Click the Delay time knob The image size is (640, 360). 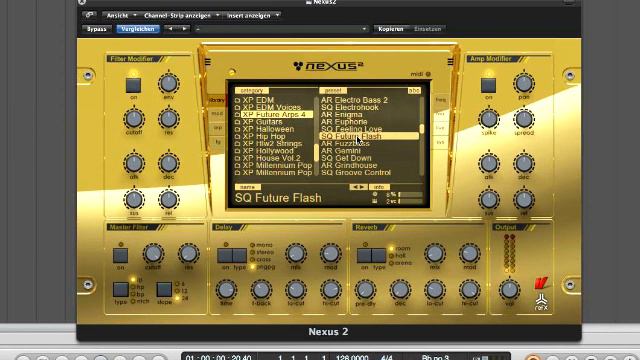point(226,290)
